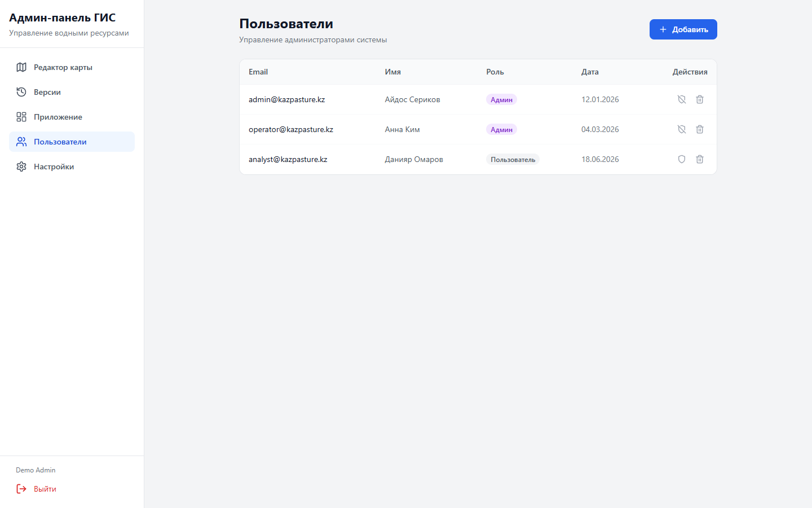
Task: Select the Приложение grid icon
Action: coord(21,117)
